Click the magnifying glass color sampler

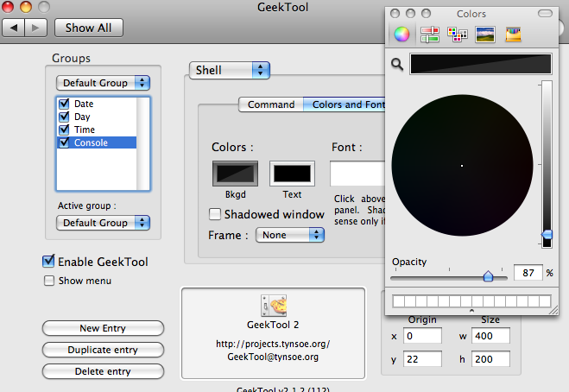click(x=396, y=63)
